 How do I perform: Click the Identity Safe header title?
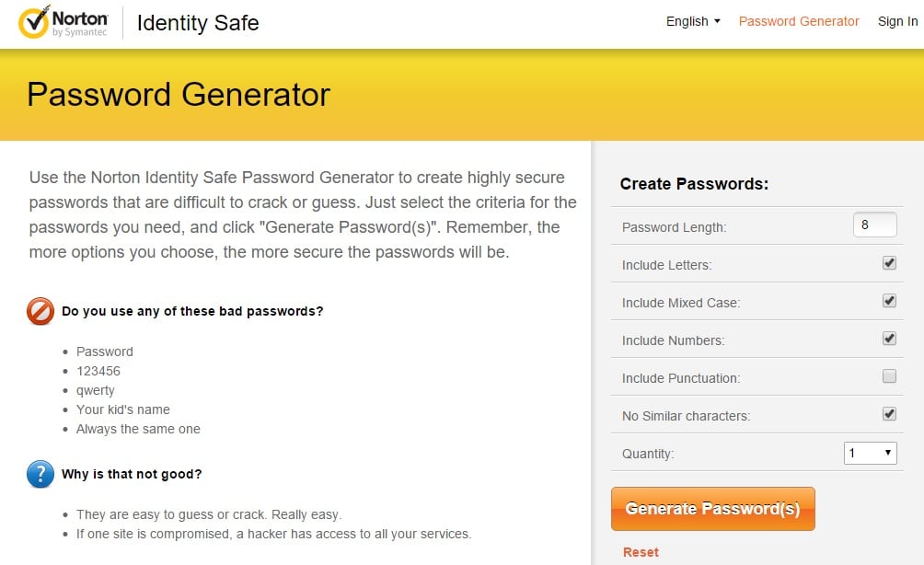197,23
